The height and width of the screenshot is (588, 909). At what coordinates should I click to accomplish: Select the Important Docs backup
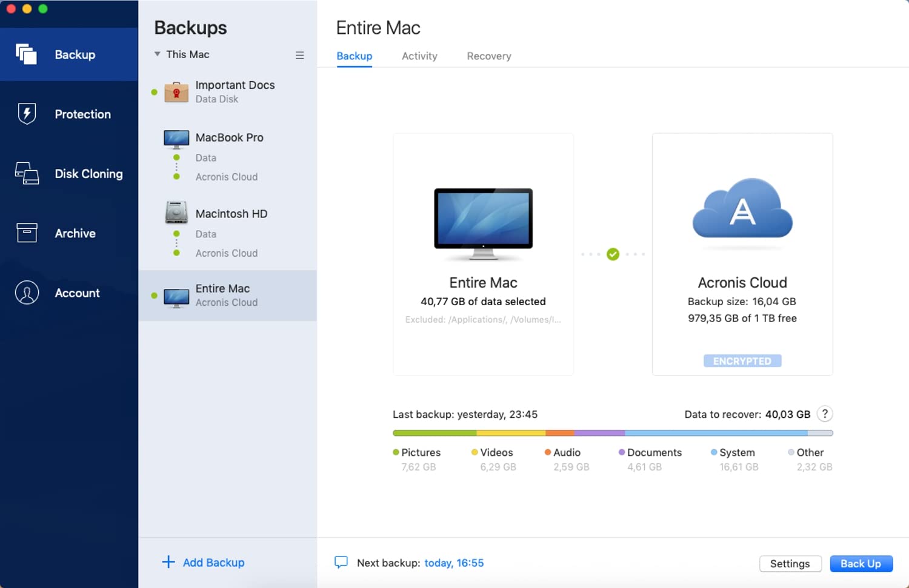[235, 91]
